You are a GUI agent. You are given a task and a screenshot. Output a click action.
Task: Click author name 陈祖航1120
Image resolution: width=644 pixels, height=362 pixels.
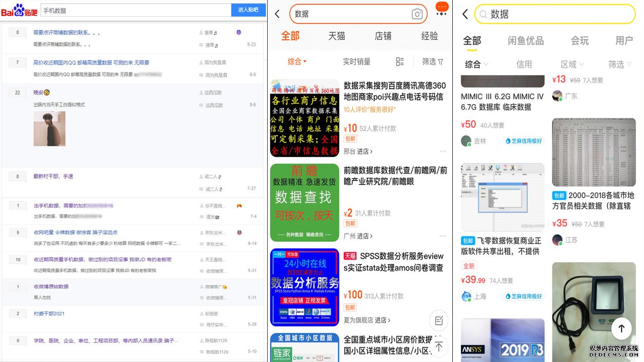216,341
